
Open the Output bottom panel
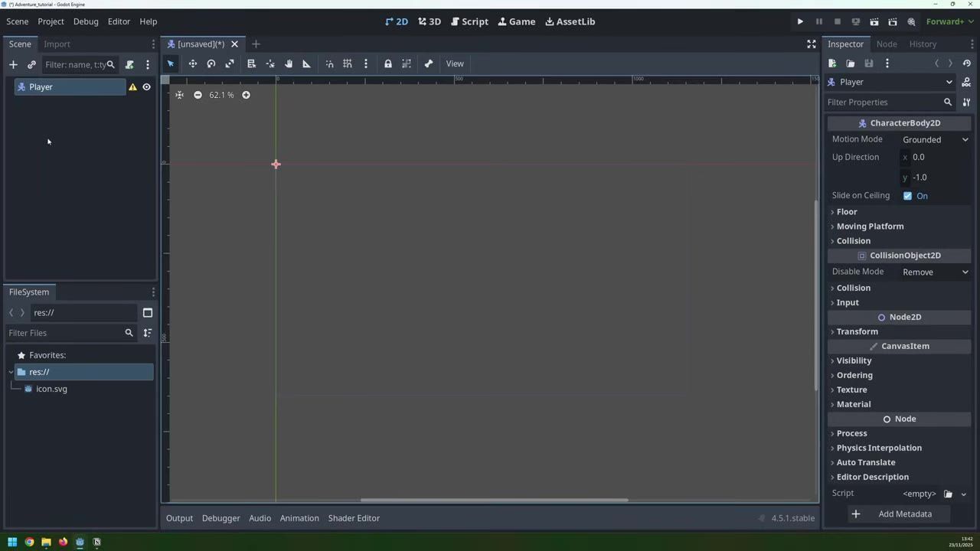click(179, 518)
